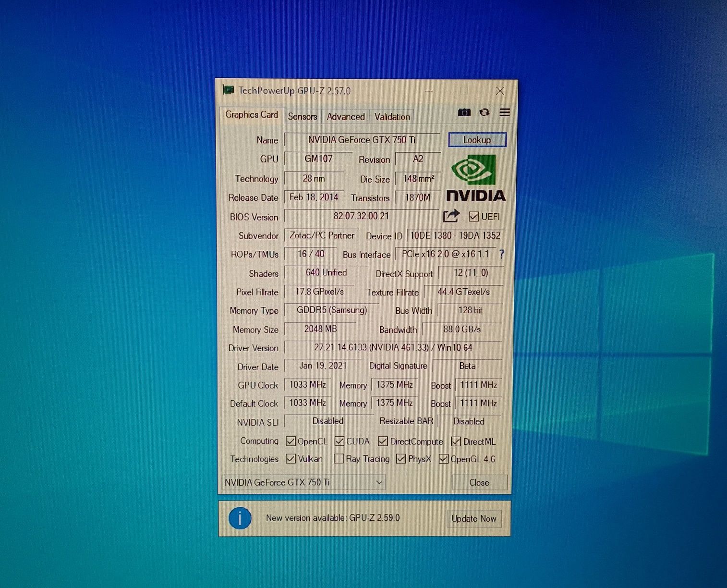The image size is (727, 588).
Task: Click the ROPs/TMUs value 16 / 40
Action: 311,254
